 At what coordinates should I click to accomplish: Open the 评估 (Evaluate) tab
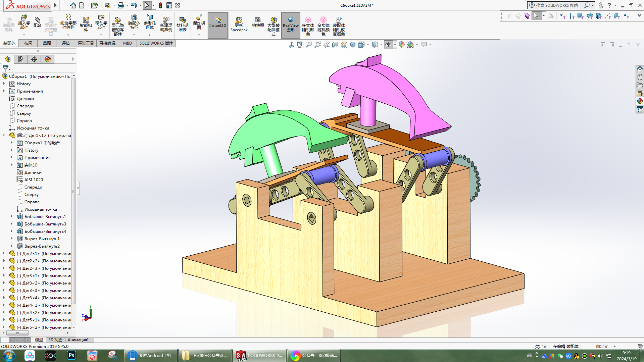[x=66, y=43]
